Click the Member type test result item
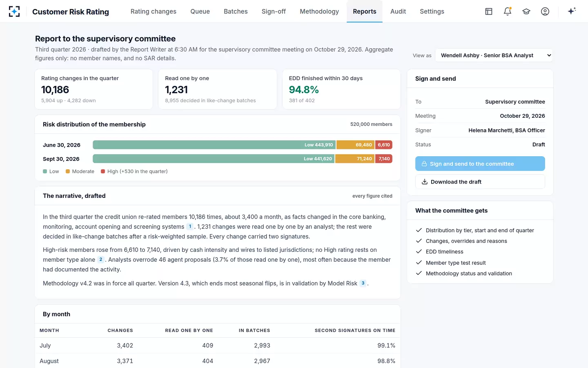Screen dimensions: 588x368 (456, 263)
